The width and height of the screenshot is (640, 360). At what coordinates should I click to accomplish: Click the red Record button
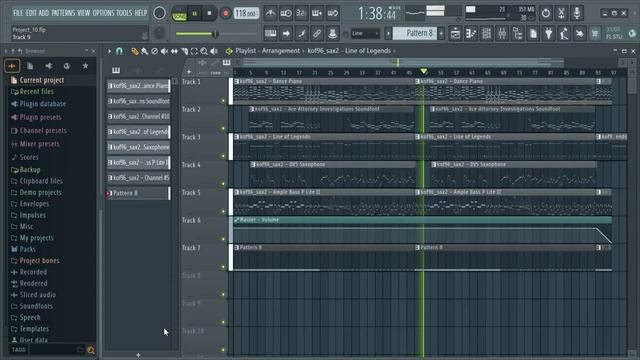click(x=225, y=13)
